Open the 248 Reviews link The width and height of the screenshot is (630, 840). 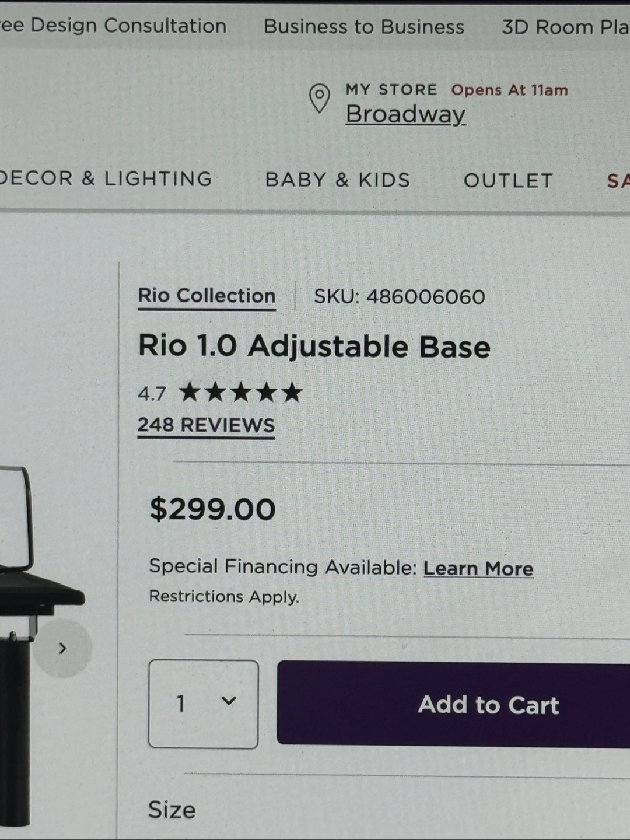click(206, 425)
